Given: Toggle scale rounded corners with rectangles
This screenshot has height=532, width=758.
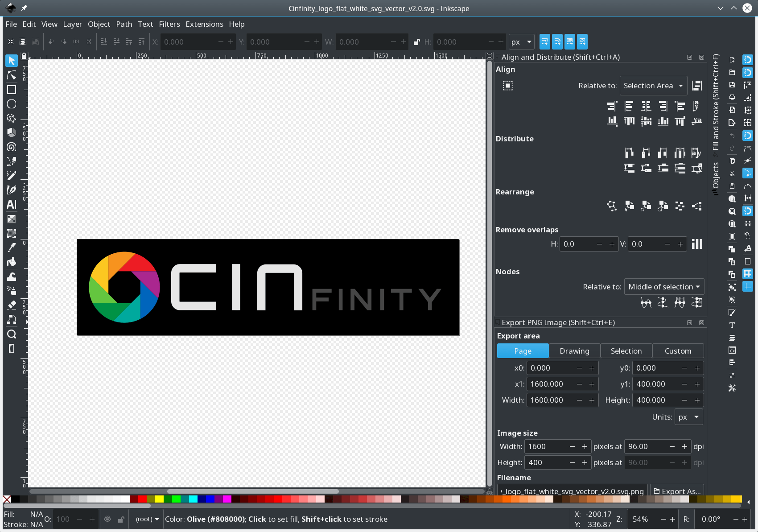Looking at the screenshot, I should pyautogui.click(x=557, y=42).
